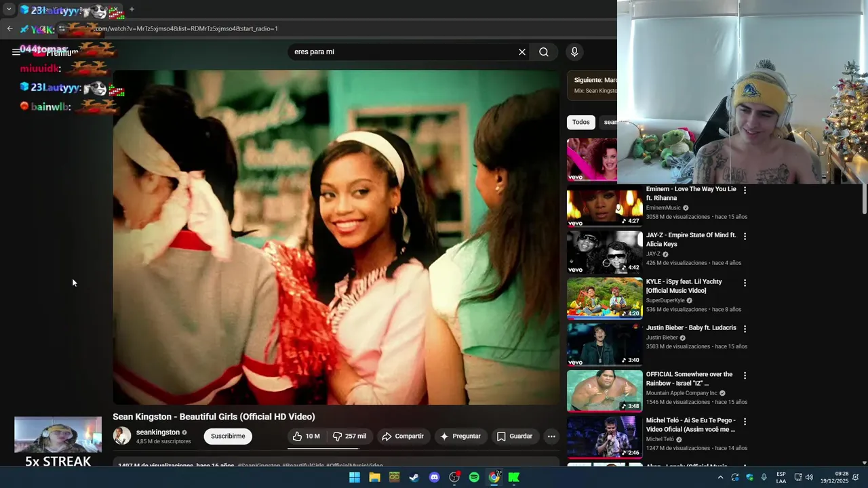Open Windows Security tray icon
This screenshot has width=868, height=488.
point(749,477)
